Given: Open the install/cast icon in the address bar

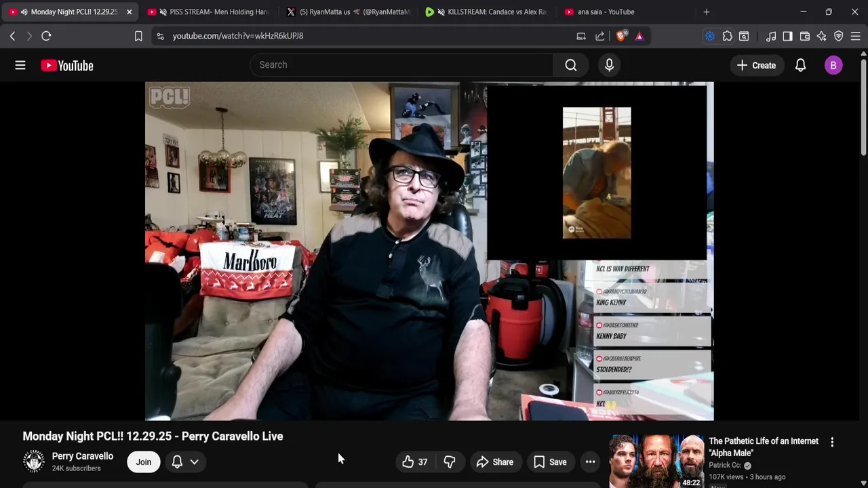Looking at the screenshot, I should click(581, 36).
